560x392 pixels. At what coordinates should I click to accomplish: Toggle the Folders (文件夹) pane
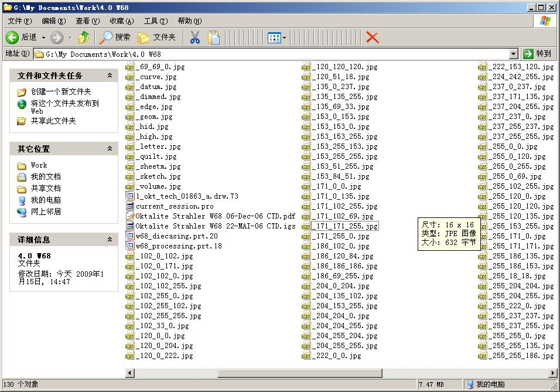tap(156, 37)
